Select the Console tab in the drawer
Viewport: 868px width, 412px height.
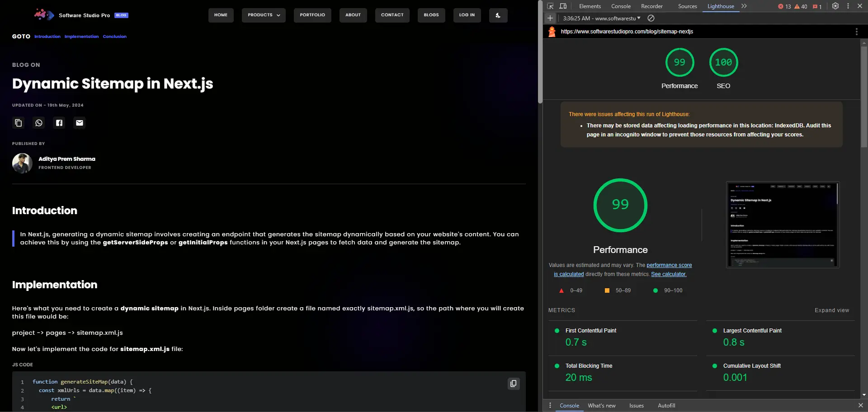pos(569,406)
